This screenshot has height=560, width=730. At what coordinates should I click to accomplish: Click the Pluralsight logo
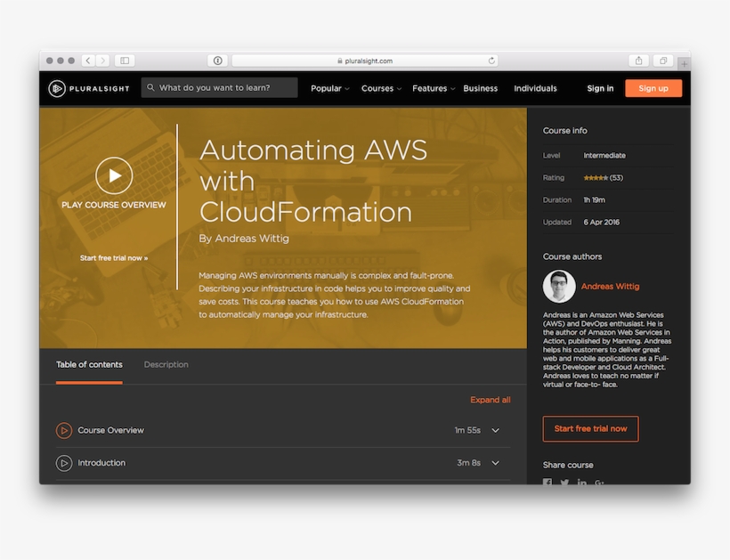point(88,88)
